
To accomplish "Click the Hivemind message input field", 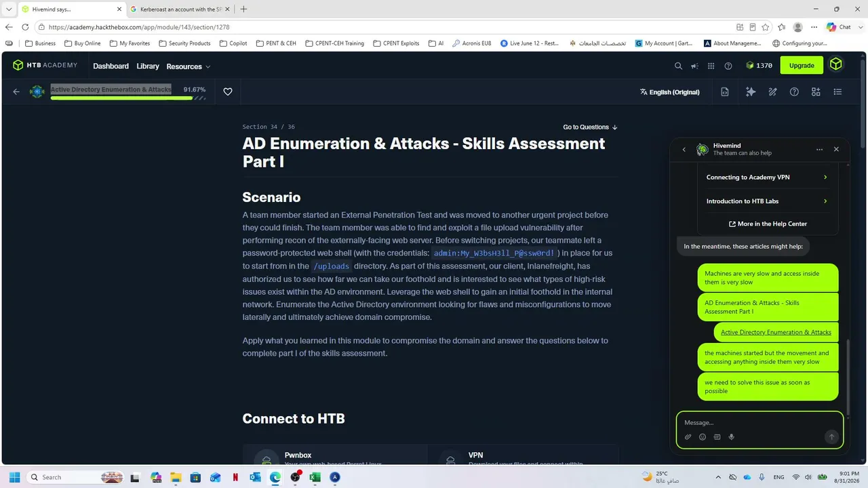I will (x=759, y=422).
